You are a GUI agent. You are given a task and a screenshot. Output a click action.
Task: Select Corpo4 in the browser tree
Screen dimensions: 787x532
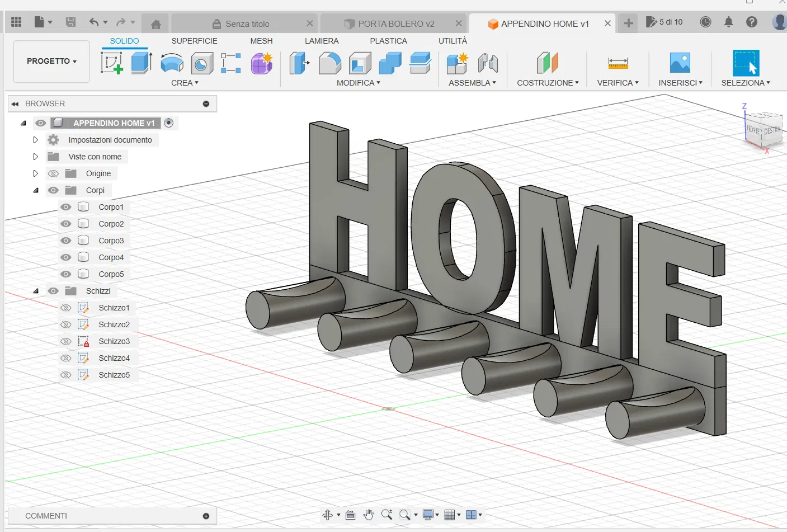111,257
